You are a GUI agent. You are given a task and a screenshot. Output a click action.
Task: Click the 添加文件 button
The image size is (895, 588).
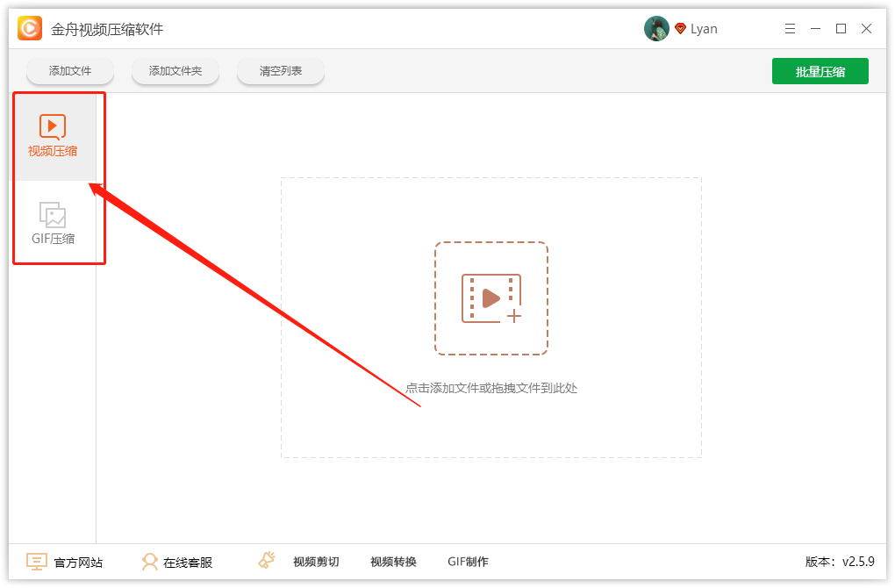(70, 71)
